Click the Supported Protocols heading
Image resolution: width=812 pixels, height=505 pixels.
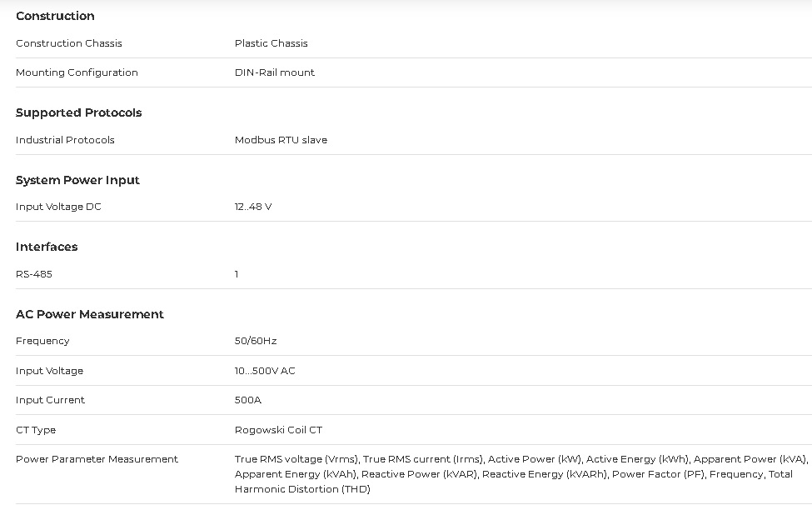78,112
